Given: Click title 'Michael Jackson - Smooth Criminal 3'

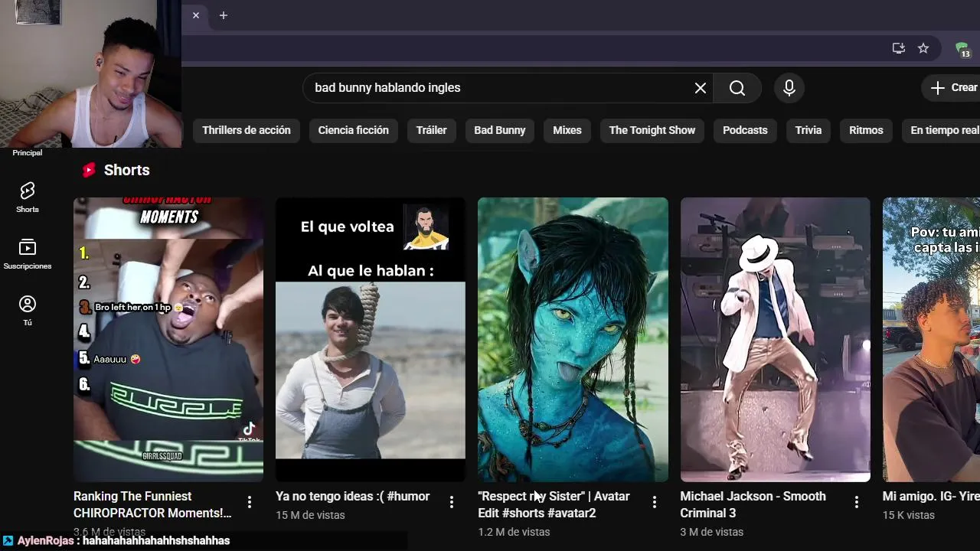Looking at the screenshot, I should pos(753,504).
